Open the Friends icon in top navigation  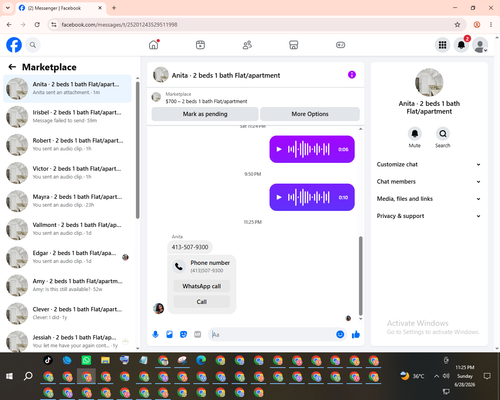tap(247, 45)
